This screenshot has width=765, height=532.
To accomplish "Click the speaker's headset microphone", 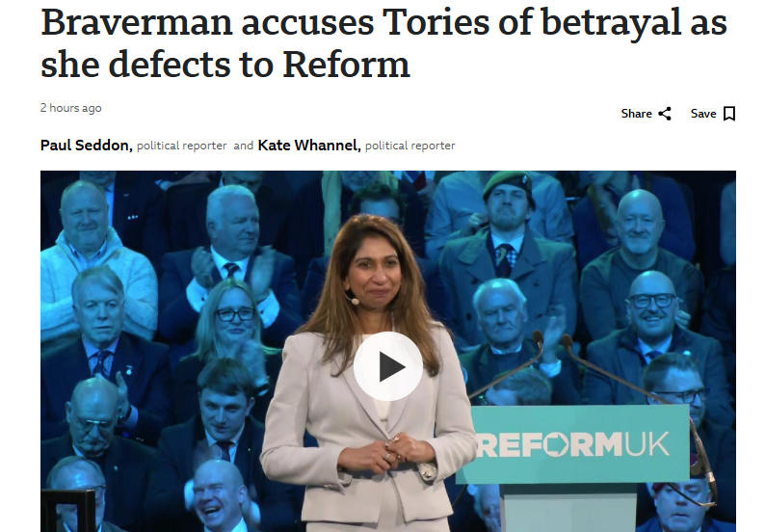I will [353, 299].
